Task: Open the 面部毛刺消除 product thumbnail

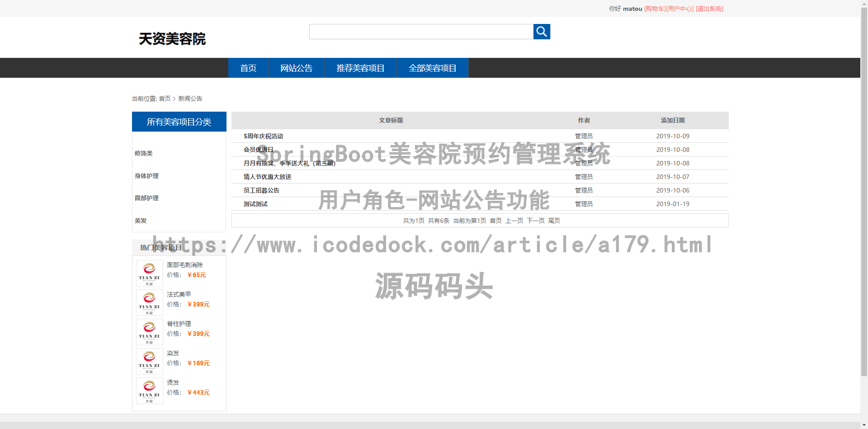Action: pos(150,273)
